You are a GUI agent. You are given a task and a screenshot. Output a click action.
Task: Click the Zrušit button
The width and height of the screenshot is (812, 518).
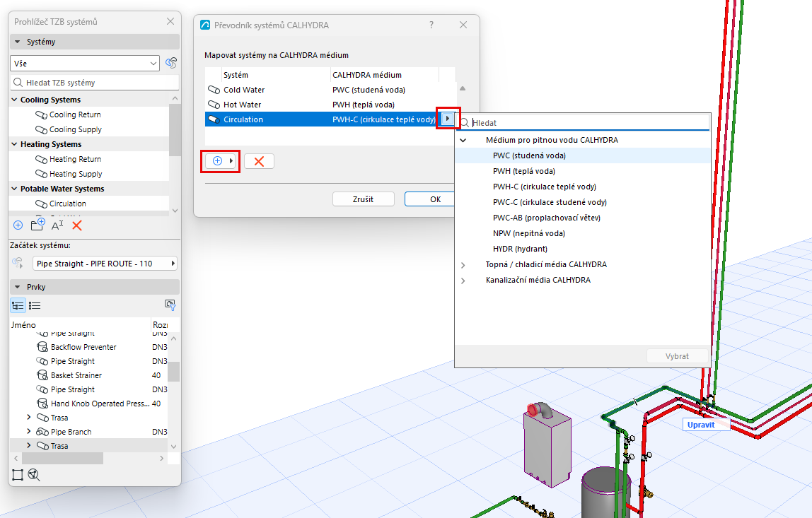pyautogui.click(x=363, y=199)
